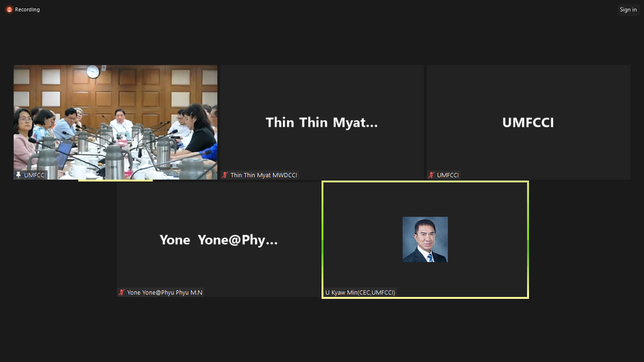Viewport: 644px width, 362px height.
Task: Click Thin Thin Myat's muted microphone icon
Action: tap(225, 175)
